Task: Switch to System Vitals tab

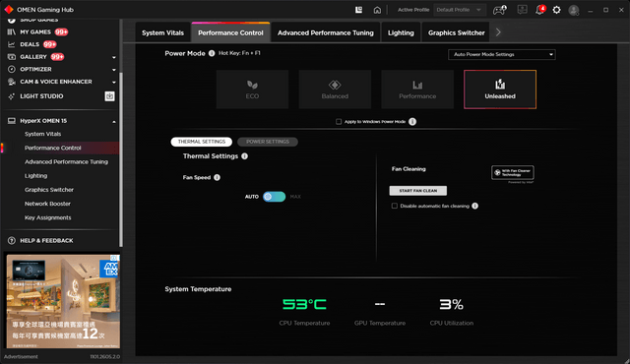Action: tap(162, 32)
